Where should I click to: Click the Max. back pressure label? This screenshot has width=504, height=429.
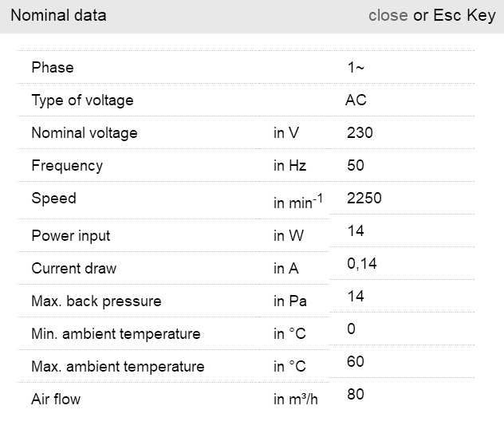[x=96, y=301]
